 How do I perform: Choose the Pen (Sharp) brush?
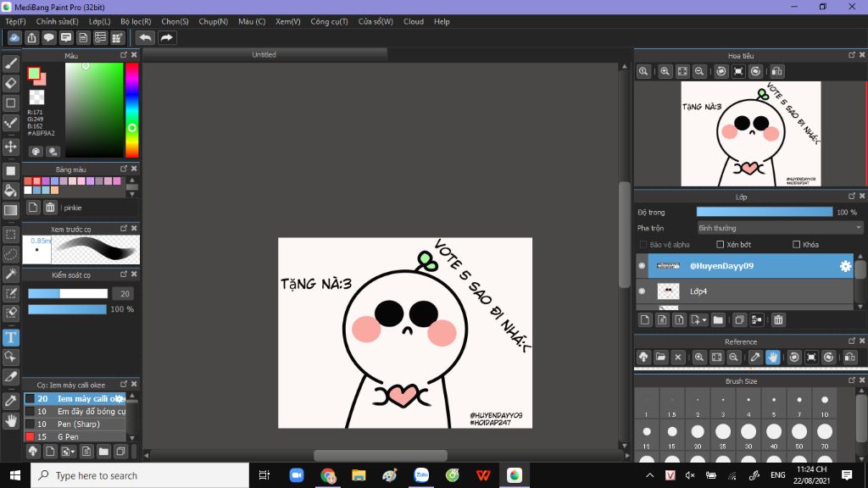click(78, 424)
